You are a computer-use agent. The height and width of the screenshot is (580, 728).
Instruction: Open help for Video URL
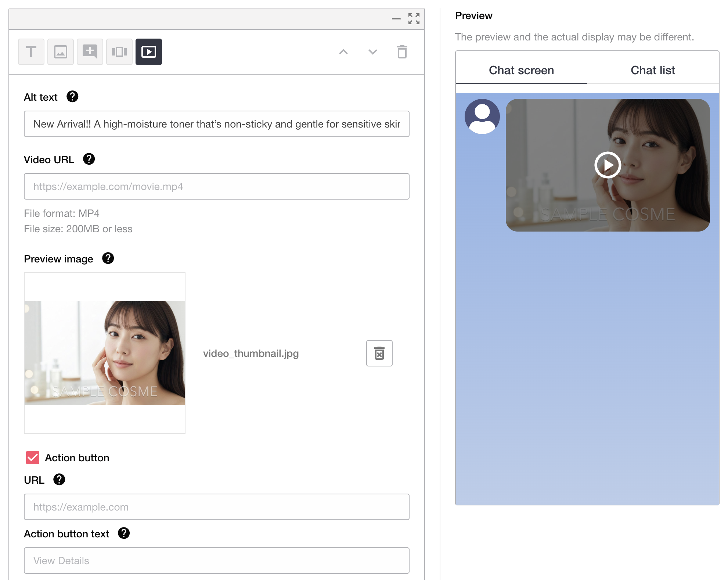[x=89, y=159]
